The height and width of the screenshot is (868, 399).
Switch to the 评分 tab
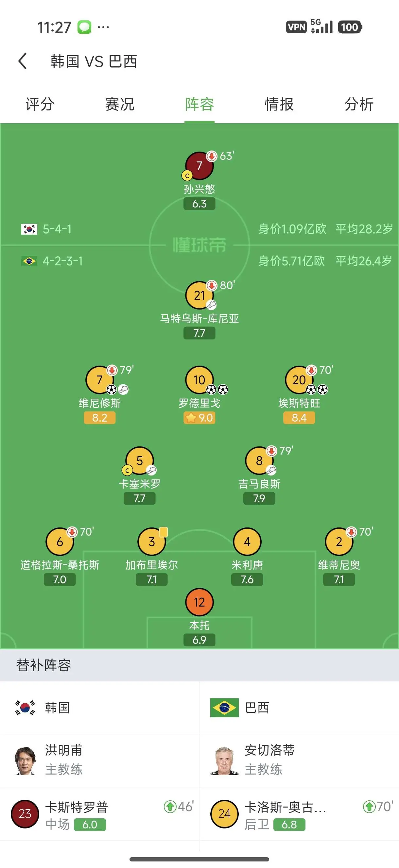click(40, 104)
